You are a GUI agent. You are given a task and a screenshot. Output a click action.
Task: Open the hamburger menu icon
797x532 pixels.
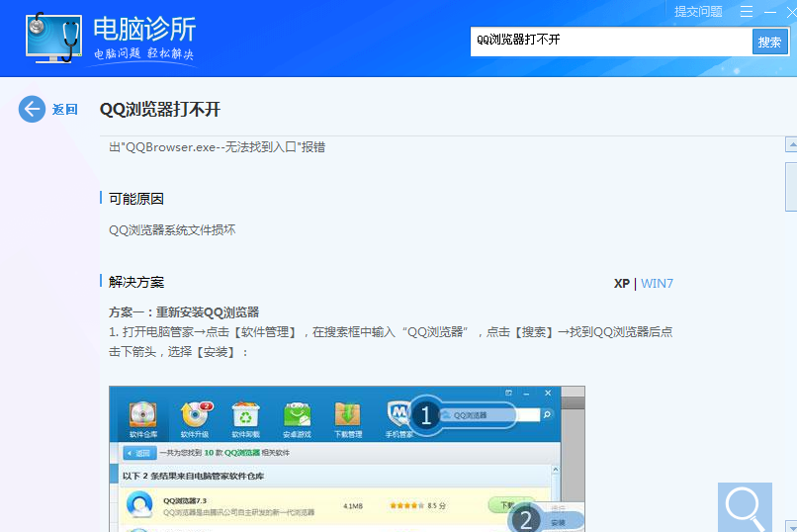pyautogui.click(x=747, y=11)
